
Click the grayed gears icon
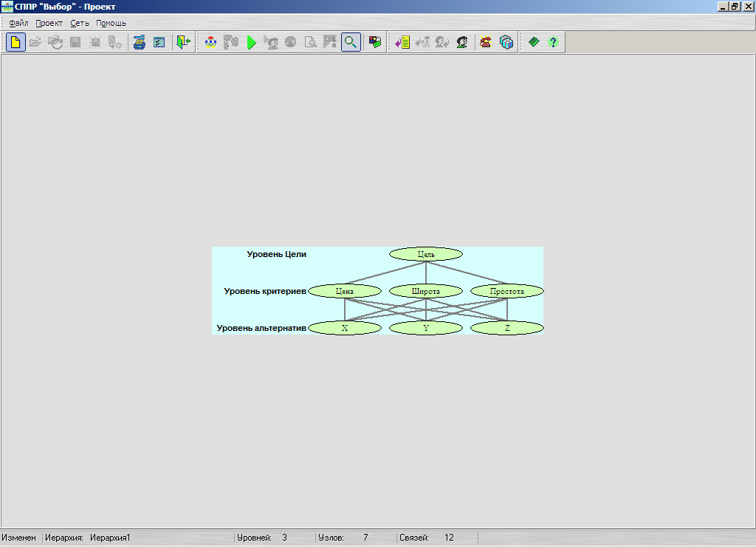[x=231, y=42]
